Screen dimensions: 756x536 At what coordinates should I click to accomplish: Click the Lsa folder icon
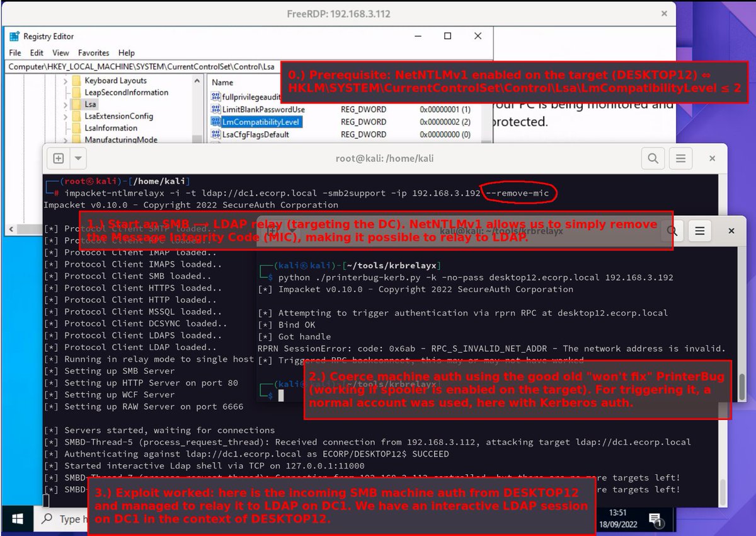[76, 105]
